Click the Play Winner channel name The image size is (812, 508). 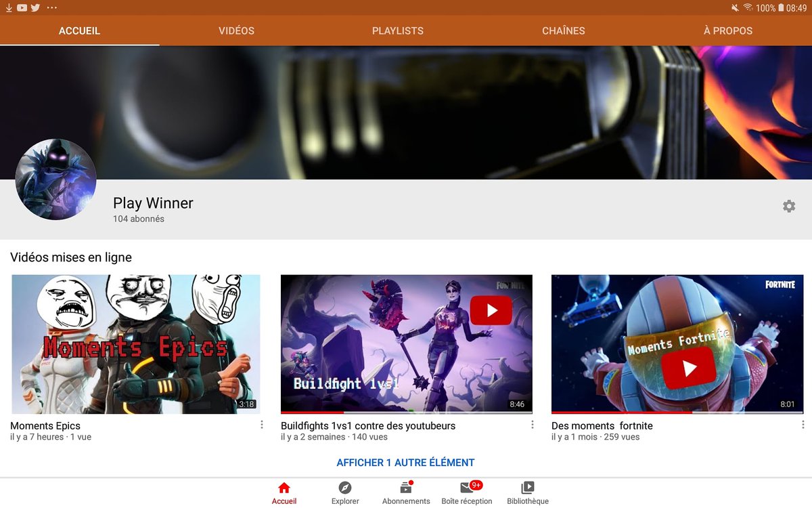pyautogui.click(x=153, y=203)
